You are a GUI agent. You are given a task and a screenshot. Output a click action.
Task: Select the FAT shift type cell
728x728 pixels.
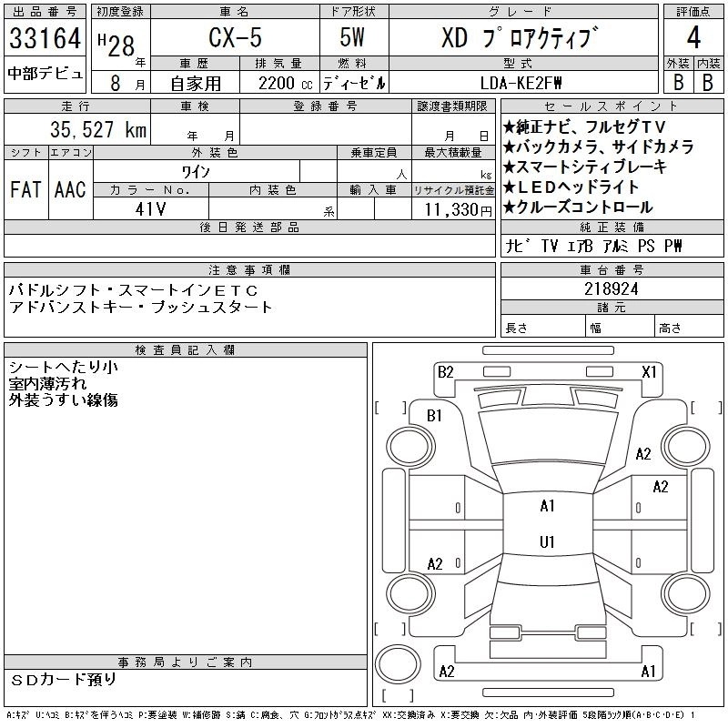coord(25,189)
